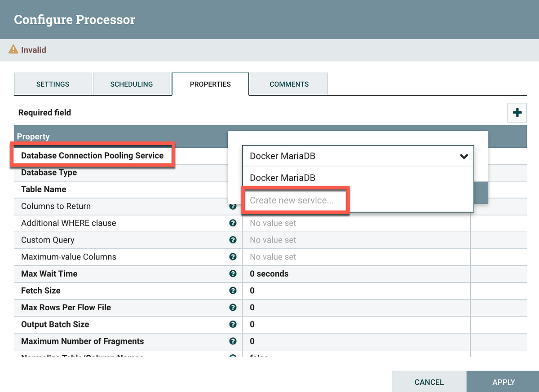Click the Fetch Size help icon
539x392 pixels.
pos(233,290)
